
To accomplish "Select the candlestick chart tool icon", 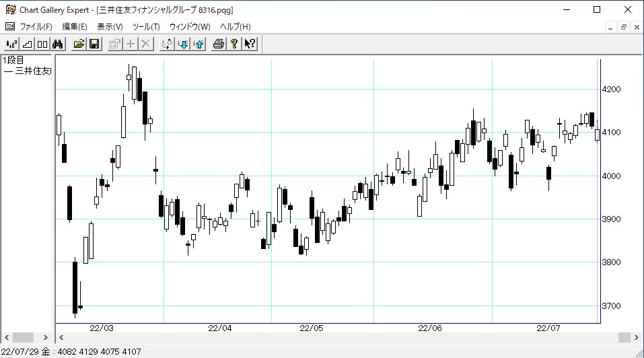I will coord(11,44).
